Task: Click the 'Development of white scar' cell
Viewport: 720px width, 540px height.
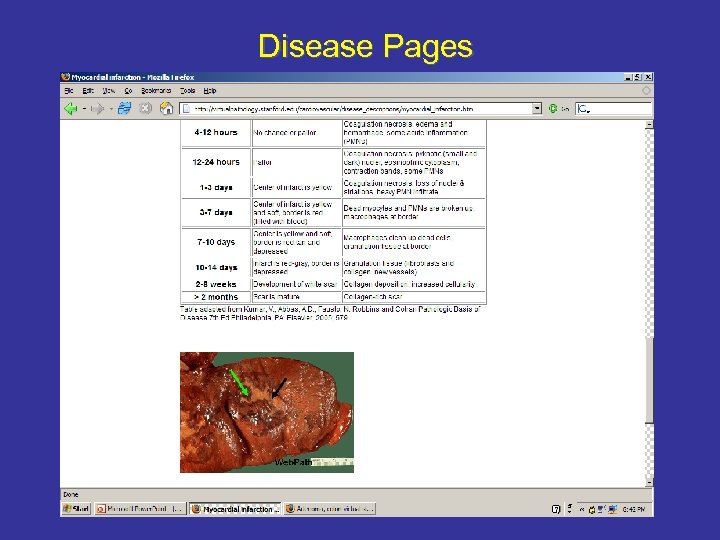Action: (297, 284)
